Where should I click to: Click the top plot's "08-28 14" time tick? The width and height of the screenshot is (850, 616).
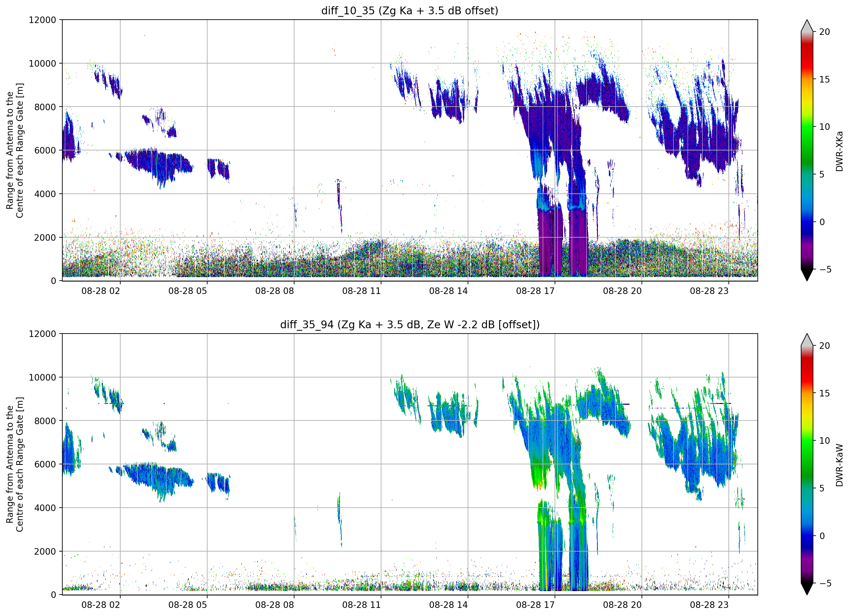tap(448, 291)
